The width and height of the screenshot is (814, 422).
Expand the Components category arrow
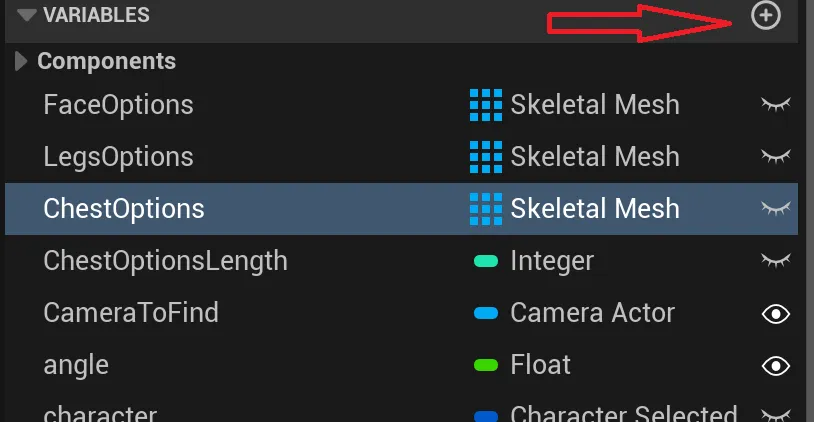[22, 61]
